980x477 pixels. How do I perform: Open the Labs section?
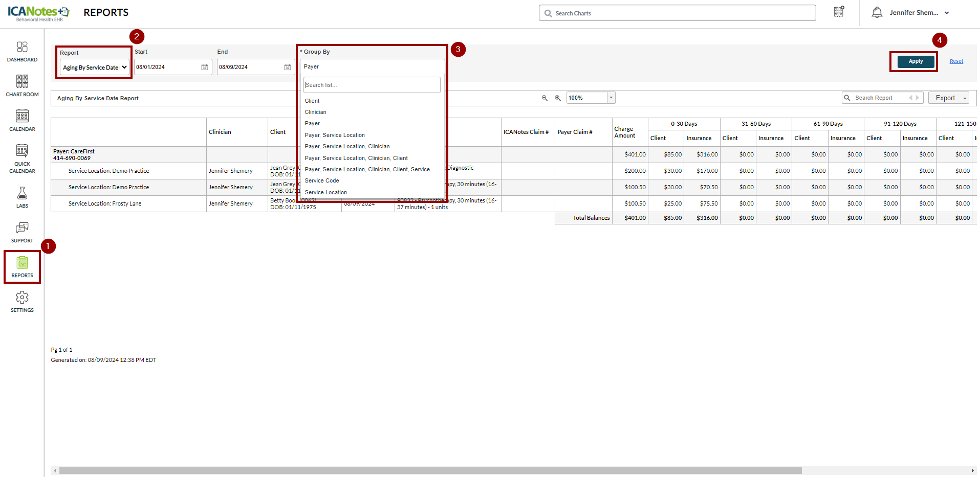pos(22,197)
